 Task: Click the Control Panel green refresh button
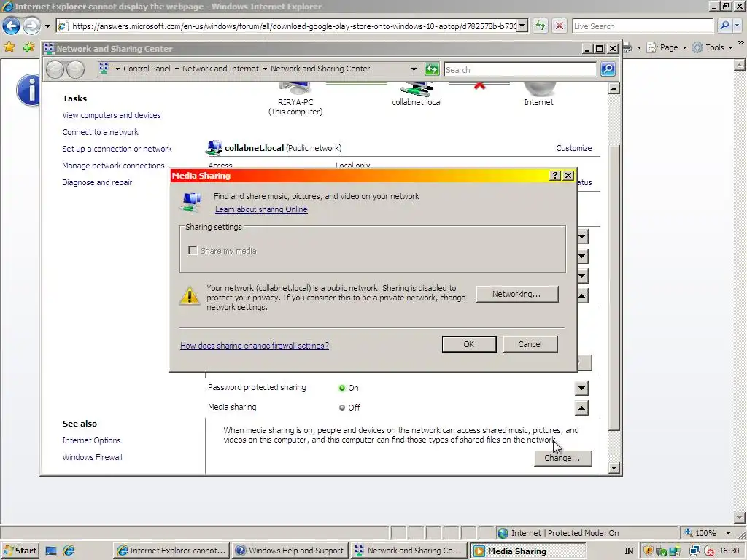[432, 69]
